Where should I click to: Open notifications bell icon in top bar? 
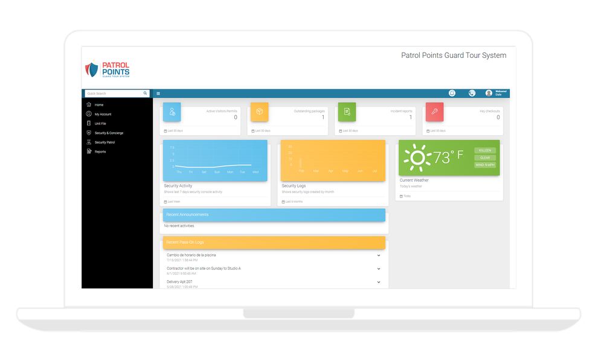(x=452, y=93)
